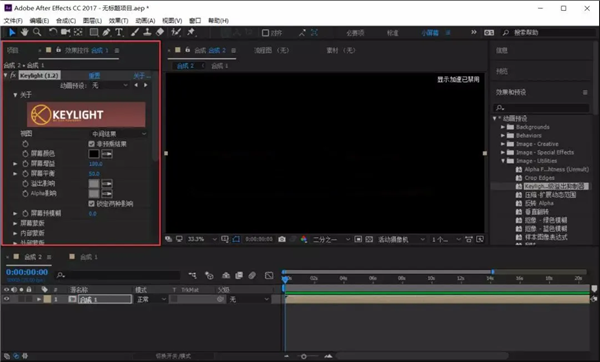This screenshot has height=362, width=600.
Task: Select the Pen tool
Action: [x=106, y=33]
